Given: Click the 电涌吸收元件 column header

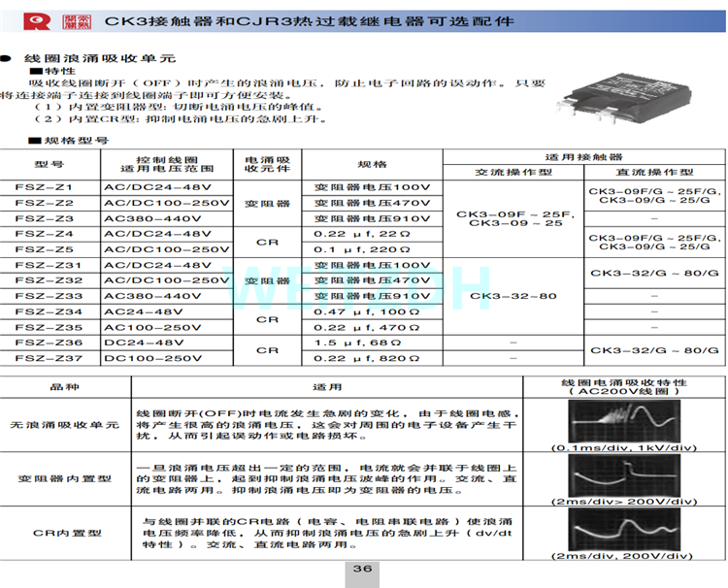Looking at the screenshot, I should [268, 164].
